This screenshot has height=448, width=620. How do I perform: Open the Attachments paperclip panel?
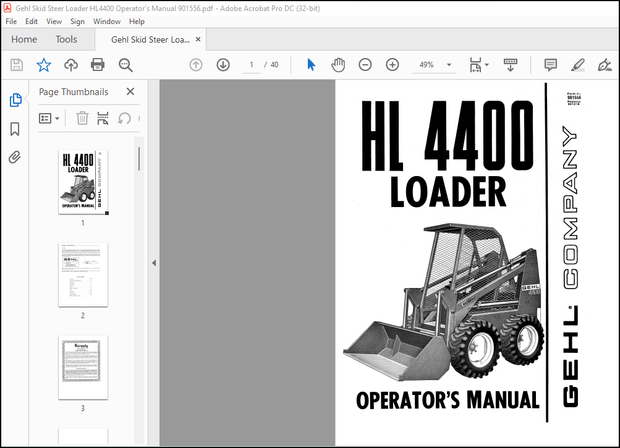pos(15,157)
